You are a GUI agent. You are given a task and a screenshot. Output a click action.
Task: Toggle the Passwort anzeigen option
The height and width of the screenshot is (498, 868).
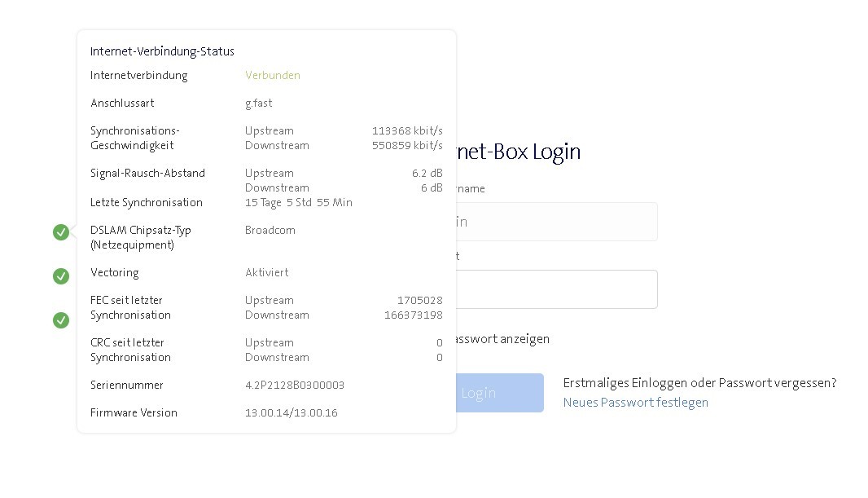point(500,339)
